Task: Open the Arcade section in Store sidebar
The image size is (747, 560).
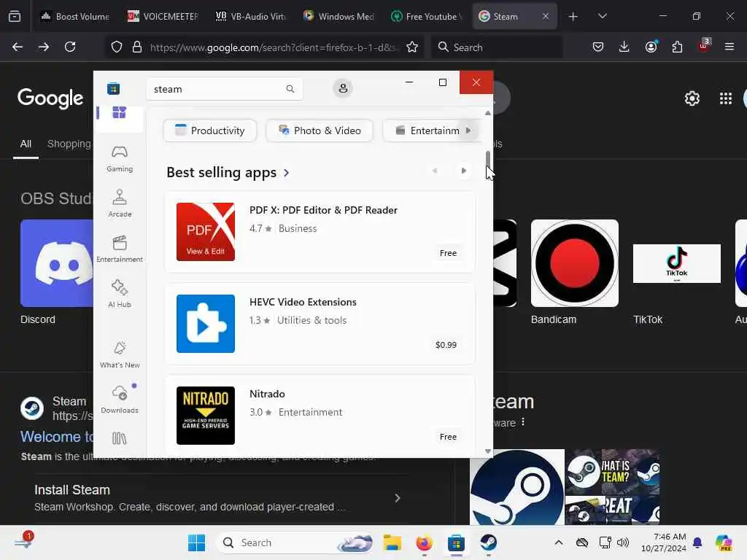Action: point(120,204)
